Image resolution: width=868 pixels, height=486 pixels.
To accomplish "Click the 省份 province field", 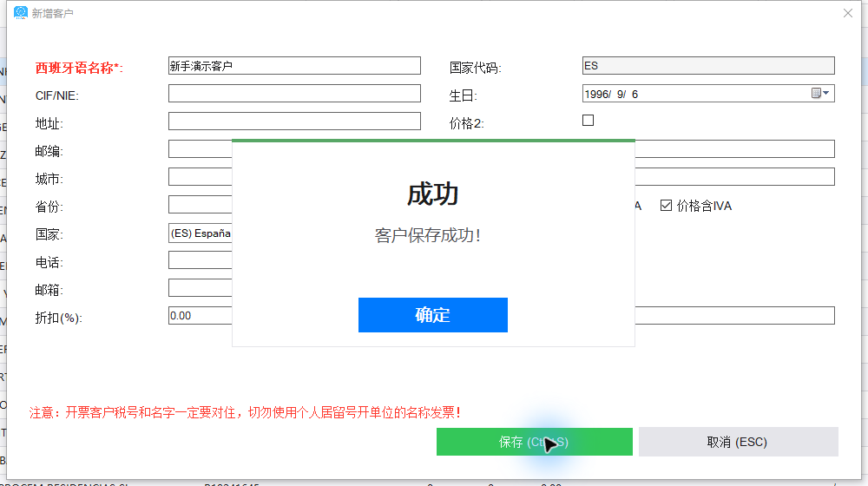I will click(x=200, y=204).
